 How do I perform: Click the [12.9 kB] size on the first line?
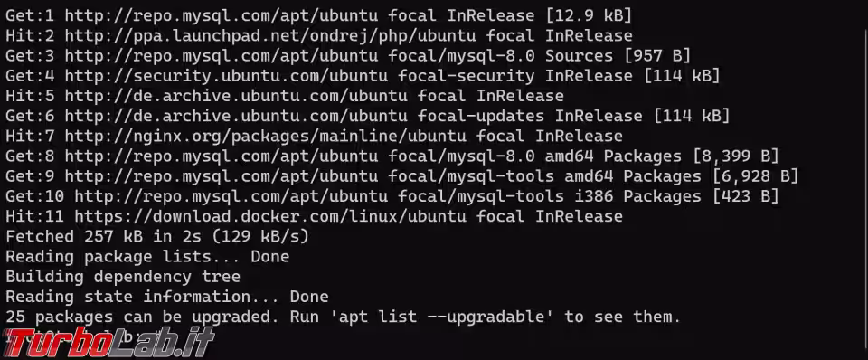pyautogui.click(x=589, y=16)
